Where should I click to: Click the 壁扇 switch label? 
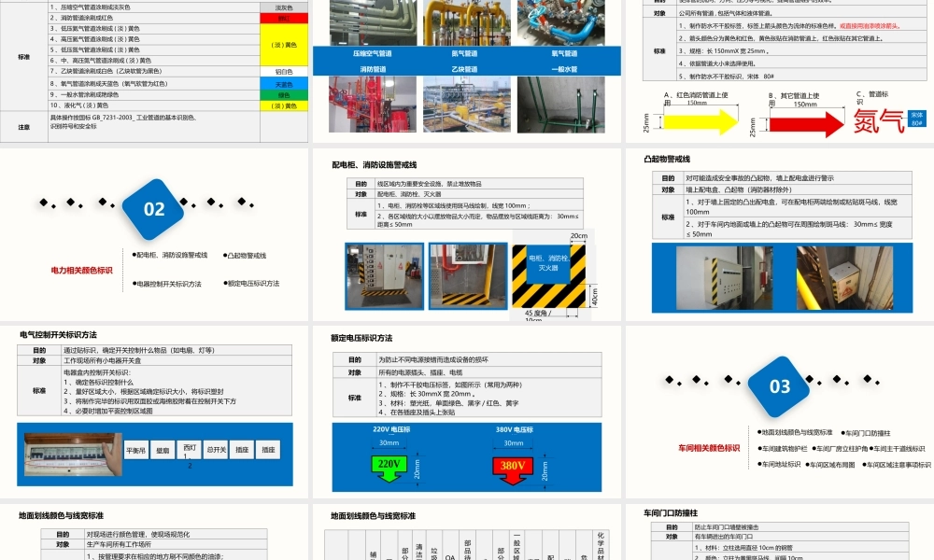pos(163,450)
